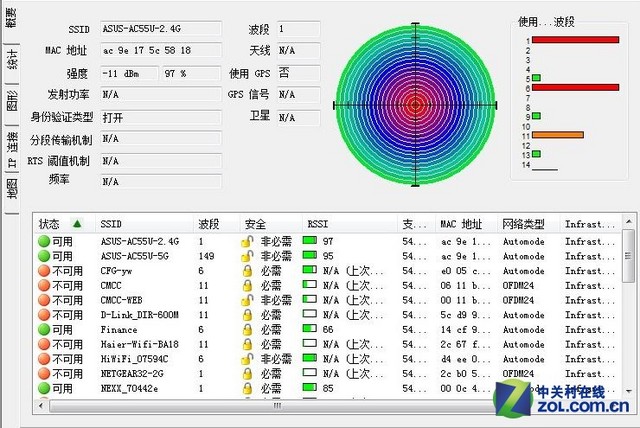Open the 地图 side tab
The width and height of the screenshot is (640, 428).
pos(11,188)
